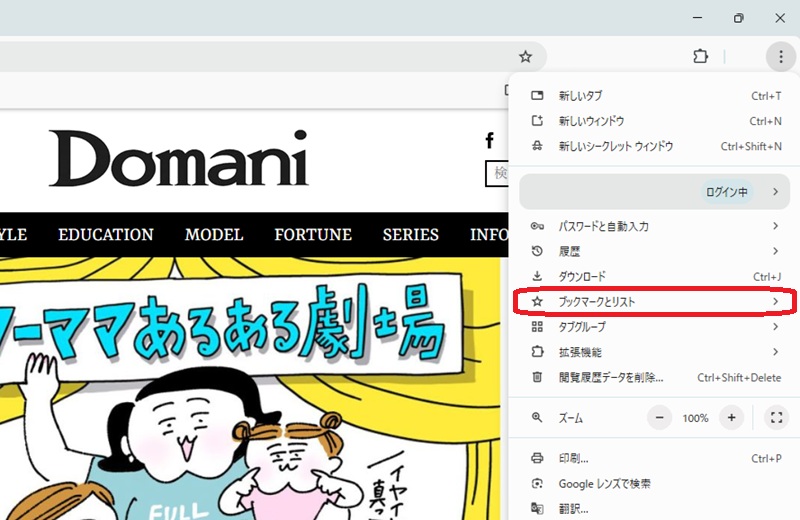The image size is (800, 520).
Task: Decrease zoom with minus button
Action: tap(659, 418)
